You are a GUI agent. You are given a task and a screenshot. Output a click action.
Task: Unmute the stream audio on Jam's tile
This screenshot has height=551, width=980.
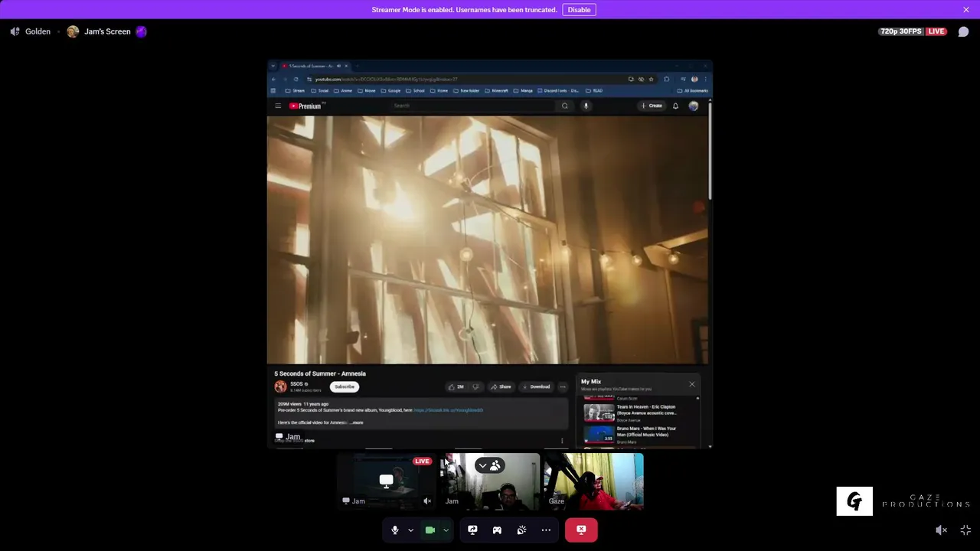coord(427,501)
